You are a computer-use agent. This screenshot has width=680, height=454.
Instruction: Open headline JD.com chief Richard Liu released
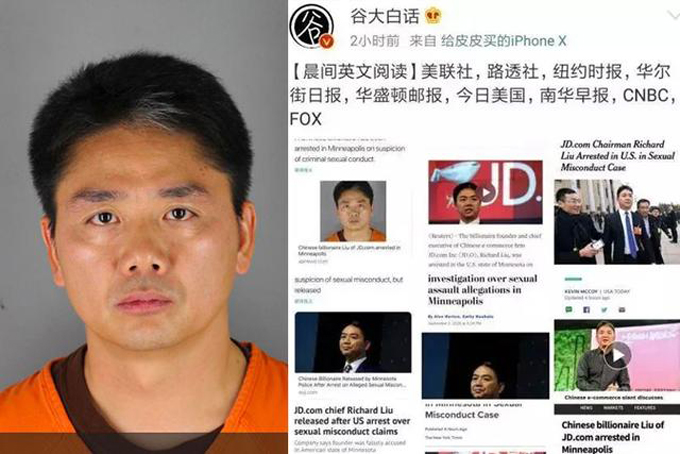tap(352, 421)
